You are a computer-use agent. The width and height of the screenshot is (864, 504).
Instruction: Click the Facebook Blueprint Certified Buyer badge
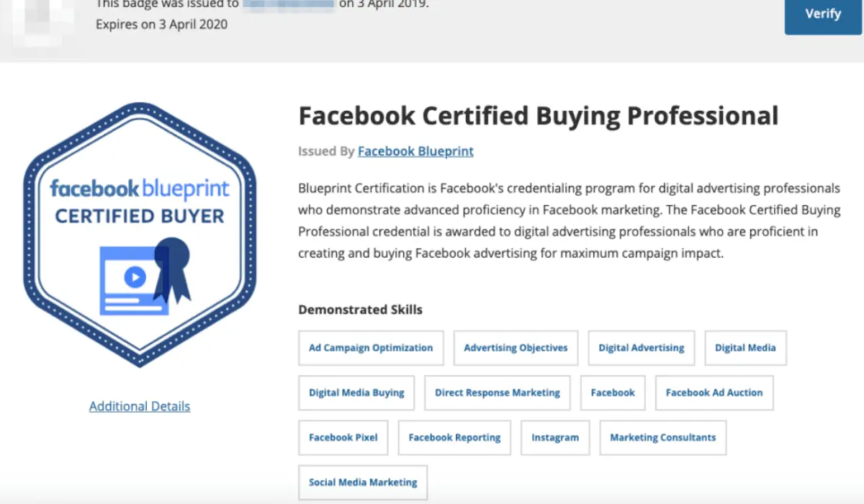(140, 235)
